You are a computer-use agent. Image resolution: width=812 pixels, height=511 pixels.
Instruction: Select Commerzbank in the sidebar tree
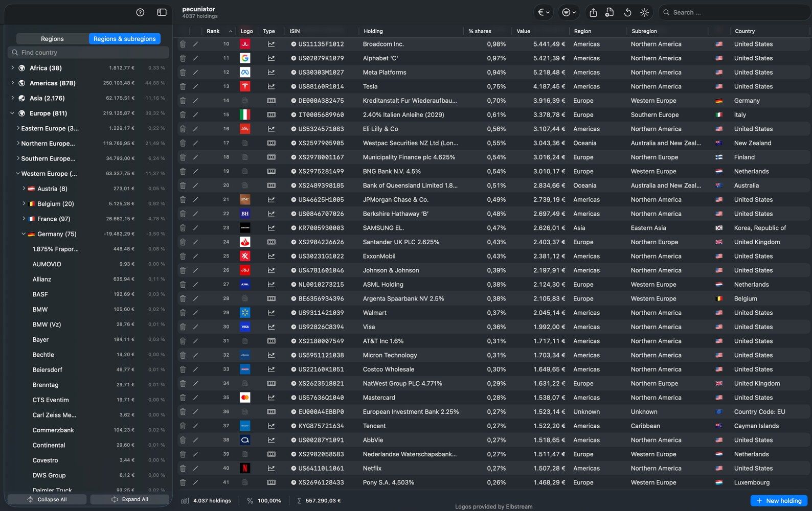click(x=53, y=430)
